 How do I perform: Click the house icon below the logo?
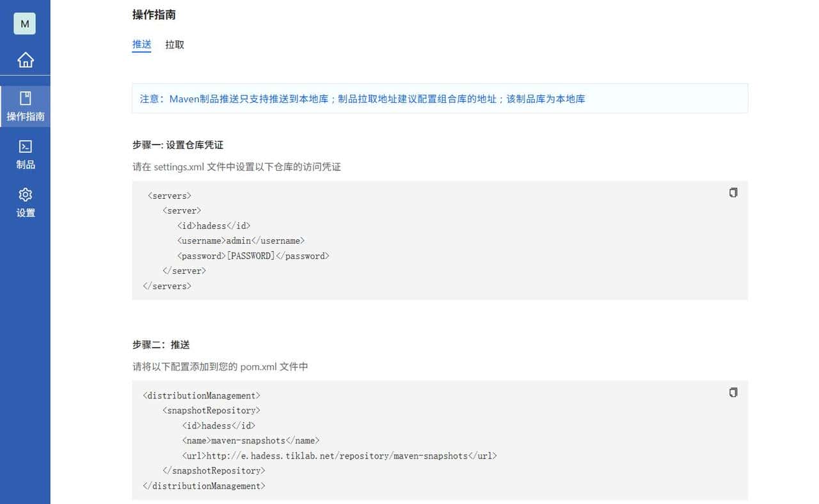point(25,59)
